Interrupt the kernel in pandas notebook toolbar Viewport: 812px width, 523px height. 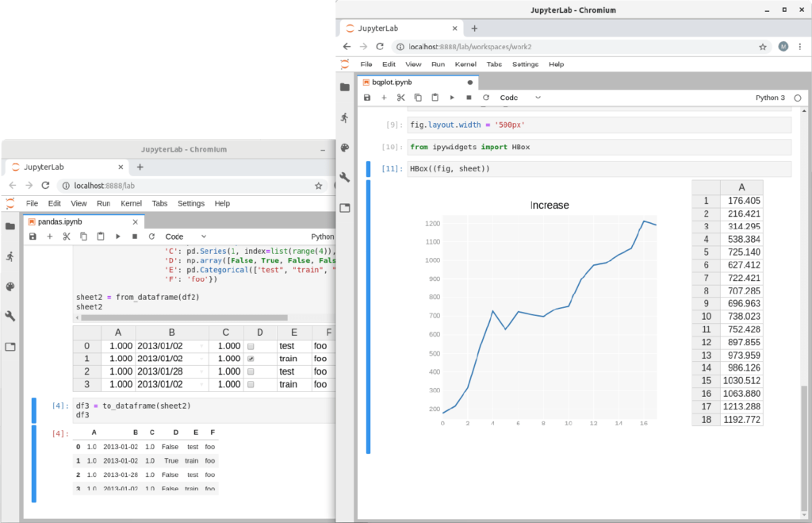[135, 237]
